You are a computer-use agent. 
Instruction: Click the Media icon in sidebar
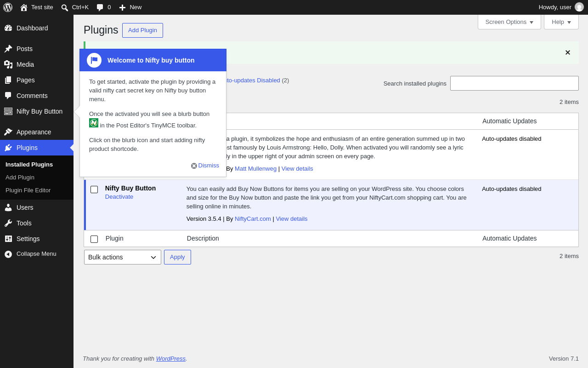[x=8, y=64]
